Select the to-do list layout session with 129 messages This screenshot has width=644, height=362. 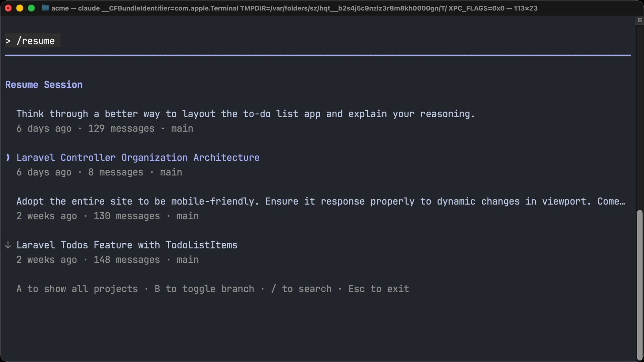click(246, 114)
